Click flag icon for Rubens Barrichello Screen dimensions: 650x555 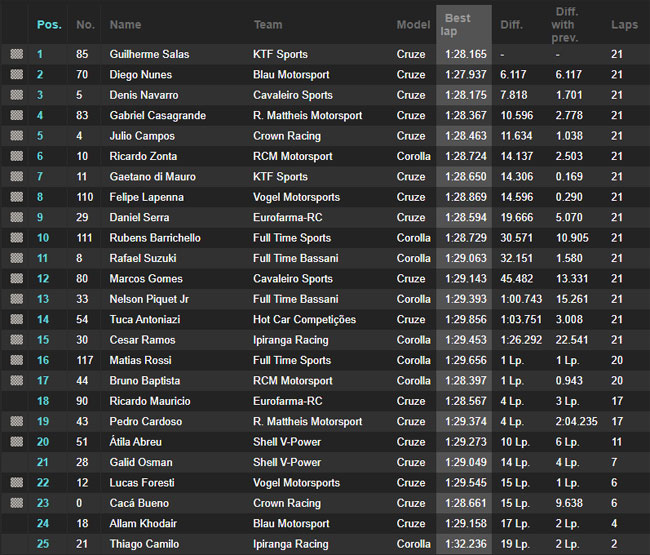[17, 238]
